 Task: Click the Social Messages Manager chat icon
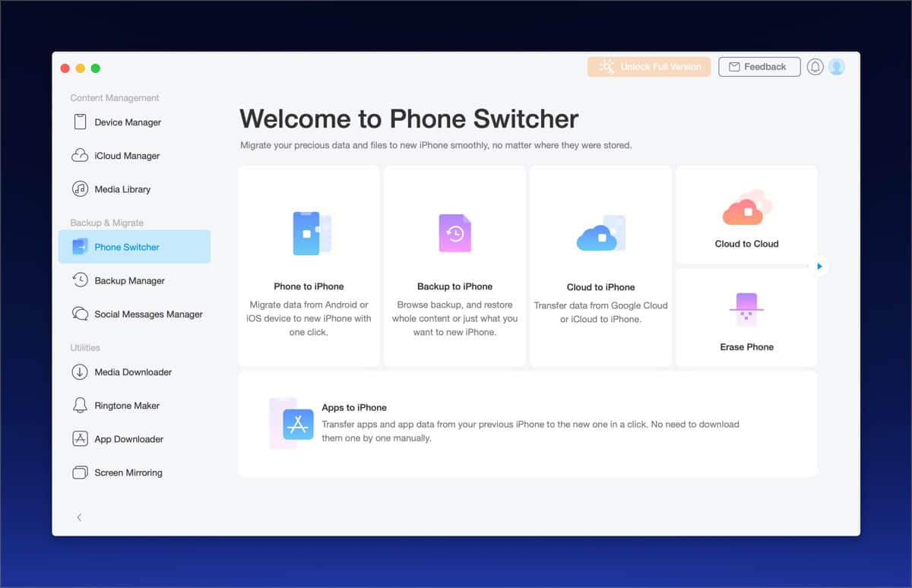point(80,314)
